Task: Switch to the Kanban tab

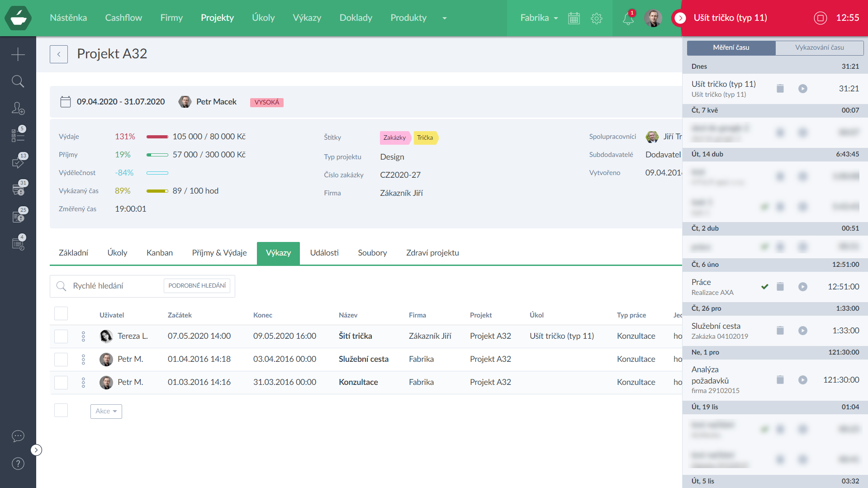Action: pyautogui.click(x=159, y=253)
